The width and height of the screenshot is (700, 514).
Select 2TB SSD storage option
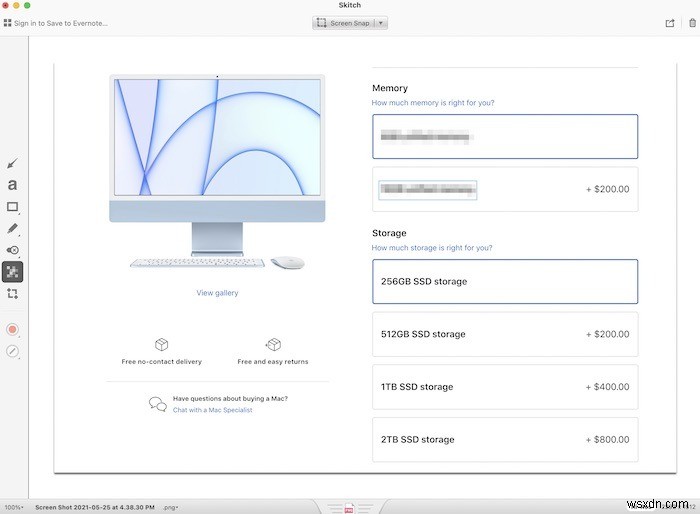[505, 439]
